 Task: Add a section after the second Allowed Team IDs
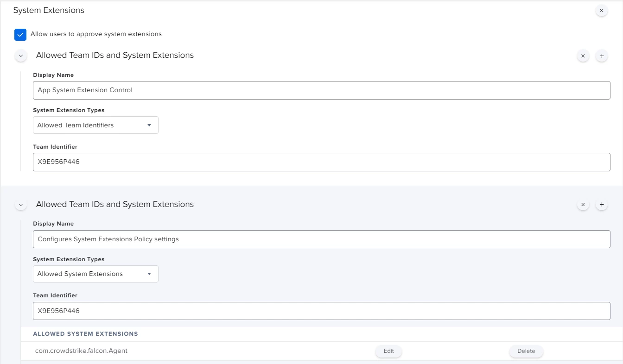[601, 204]
